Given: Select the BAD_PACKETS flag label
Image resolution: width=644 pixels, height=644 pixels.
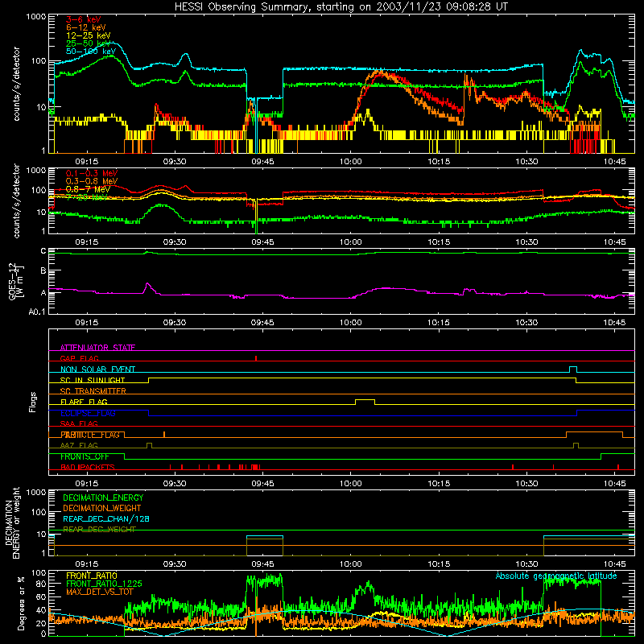Looking at the screenshot, I should 88,467.
